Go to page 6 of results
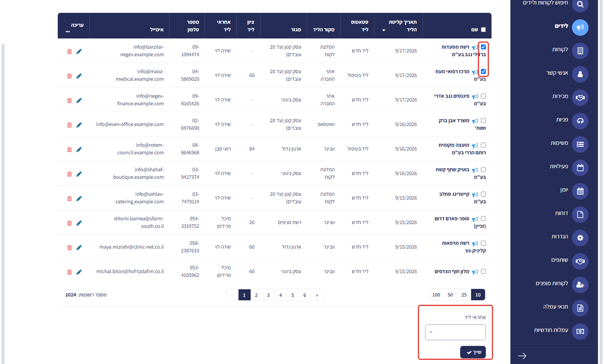The image size is (604, 364). pyautogui.click(x=305, y=295)
